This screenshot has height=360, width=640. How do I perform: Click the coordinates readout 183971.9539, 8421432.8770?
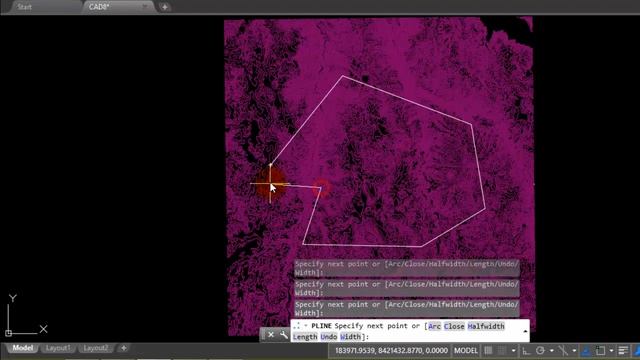click(x=391, y=350)
